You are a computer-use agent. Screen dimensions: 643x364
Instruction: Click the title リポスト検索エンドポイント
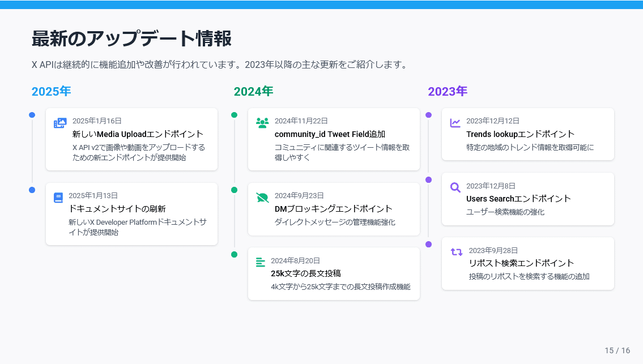click(x=521, y=263)
